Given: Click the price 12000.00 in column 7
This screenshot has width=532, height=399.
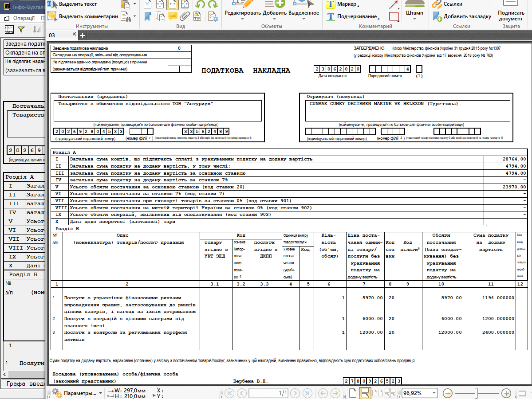Looking at the screenshot, I should (371, 332).
